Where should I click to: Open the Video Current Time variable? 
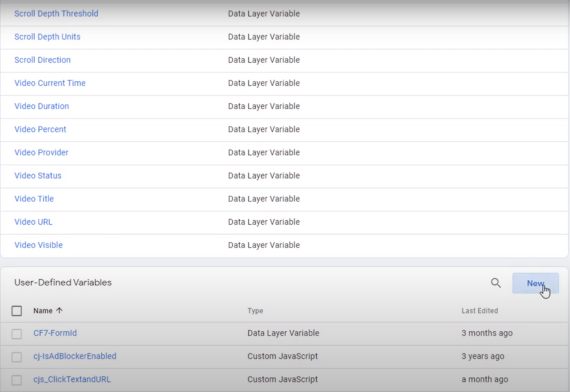point(50,83)
